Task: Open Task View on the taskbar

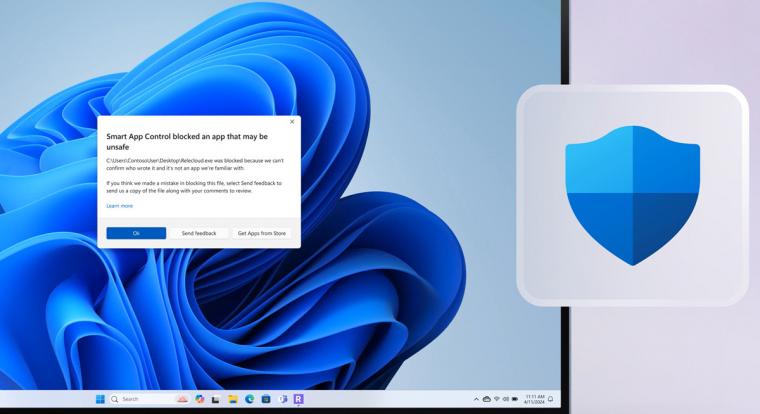Action: coord(216,399)
